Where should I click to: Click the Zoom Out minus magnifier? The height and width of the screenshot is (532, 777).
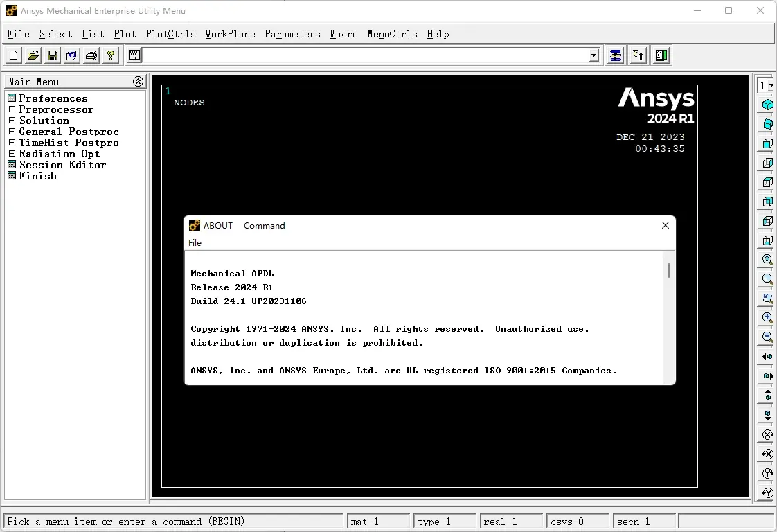pyautogui.click(x=767, y=337)
